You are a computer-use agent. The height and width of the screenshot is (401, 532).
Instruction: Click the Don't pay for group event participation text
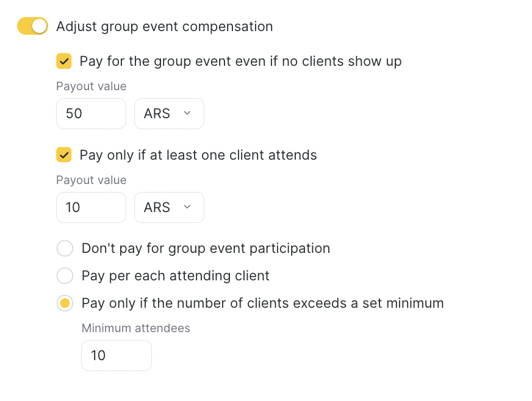(x=206, y=249)
